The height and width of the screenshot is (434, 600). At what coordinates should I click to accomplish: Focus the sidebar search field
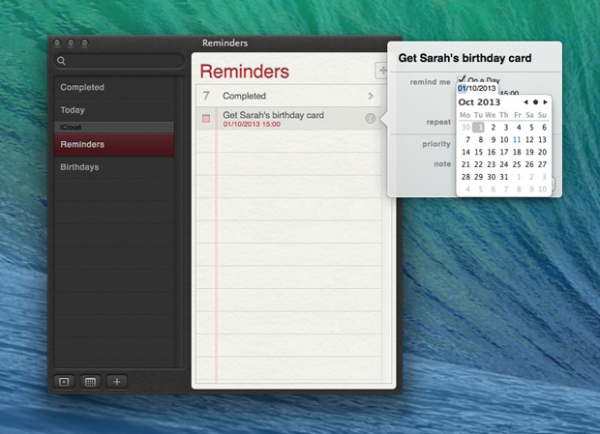click(119, 60)
